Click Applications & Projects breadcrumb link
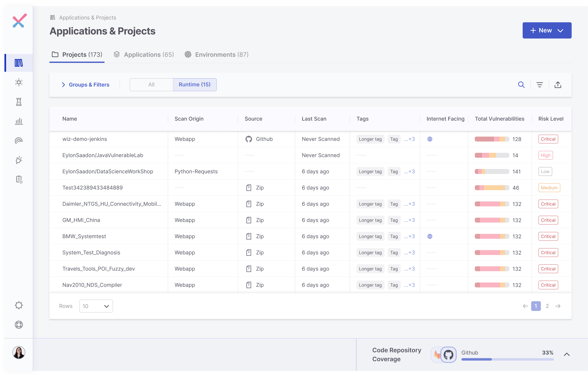This screenshot has width=588, height=377. coord(88,18)
